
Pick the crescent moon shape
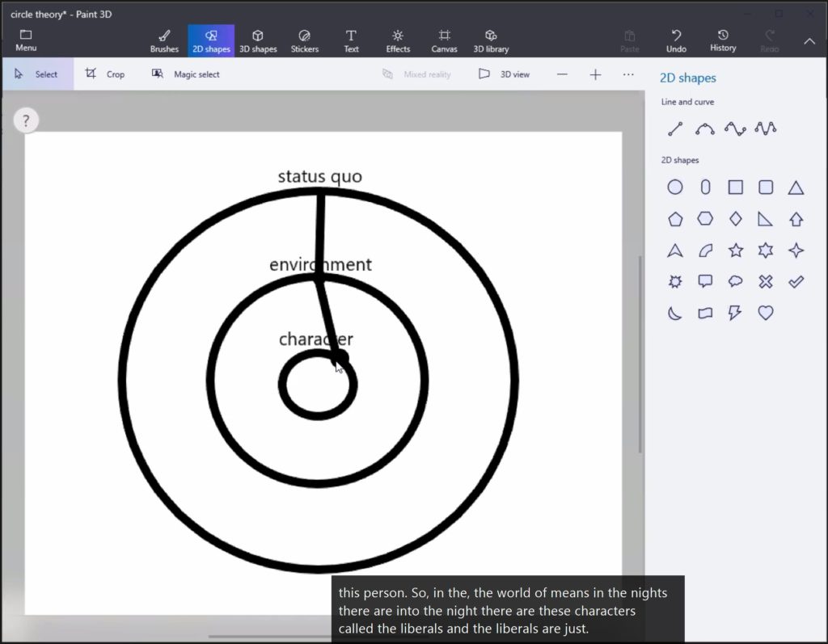pos(675,313)
